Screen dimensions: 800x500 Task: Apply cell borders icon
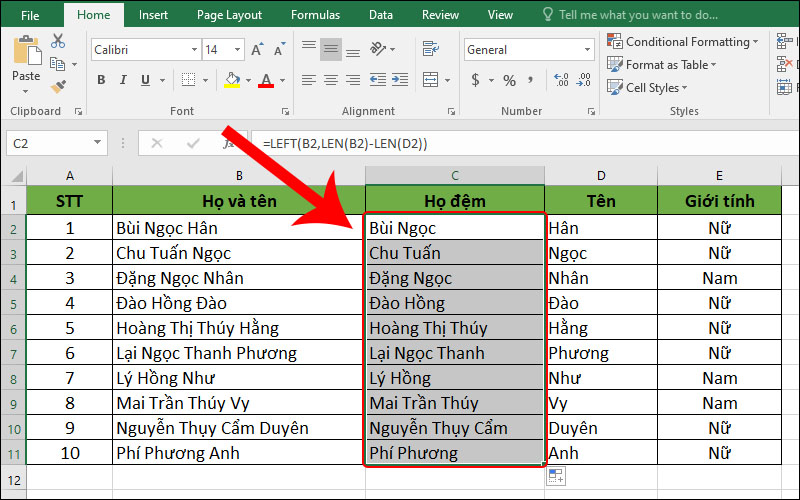[188, 80]
